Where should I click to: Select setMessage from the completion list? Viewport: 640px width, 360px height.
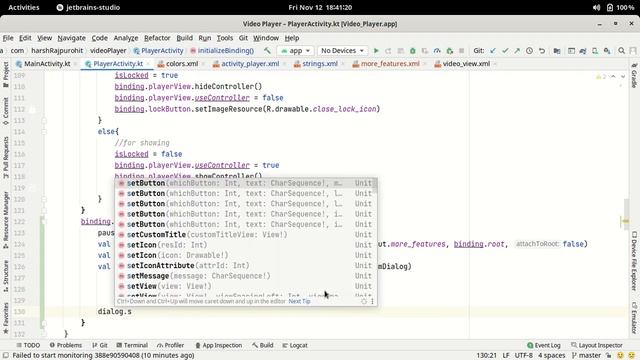245,276
